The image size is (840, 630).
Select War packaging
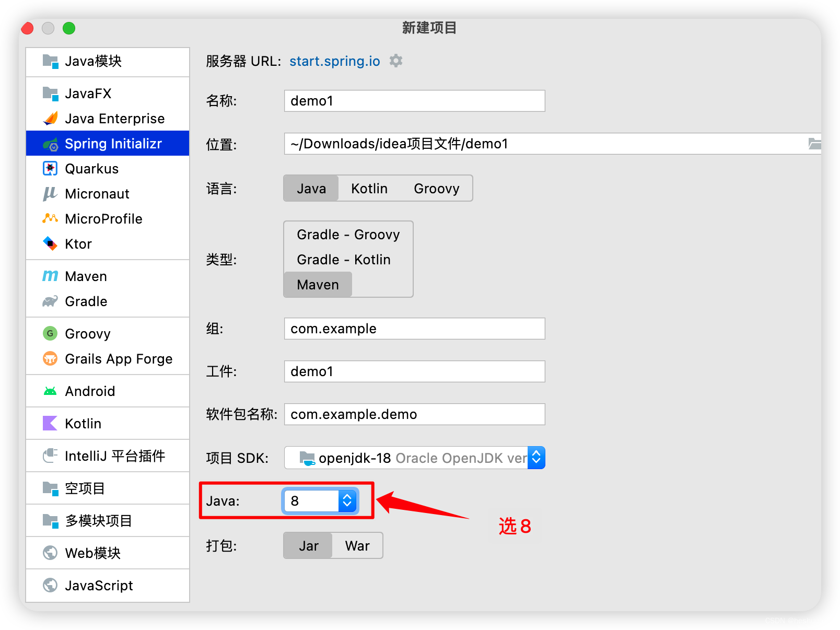point(357,546)
